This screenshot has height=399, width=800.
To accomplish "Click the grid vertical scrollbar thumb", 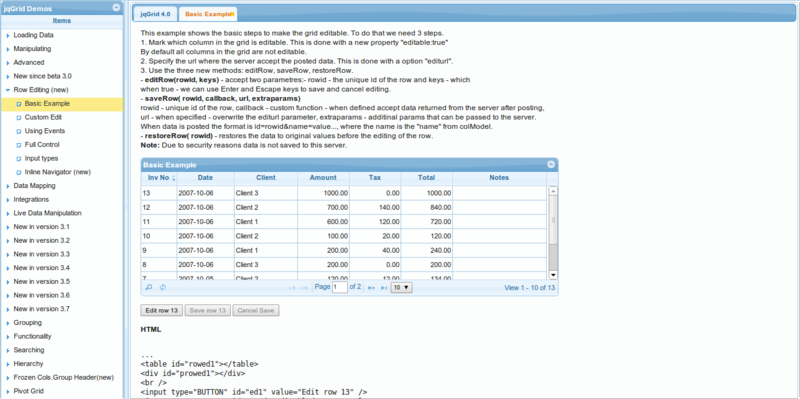I will point(553,220).
